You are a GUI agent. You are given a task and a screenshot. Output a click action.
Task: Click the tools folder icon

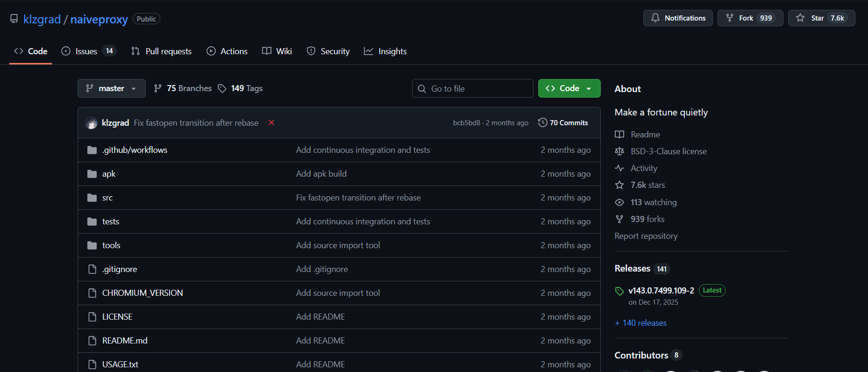[x=92, y=245]
